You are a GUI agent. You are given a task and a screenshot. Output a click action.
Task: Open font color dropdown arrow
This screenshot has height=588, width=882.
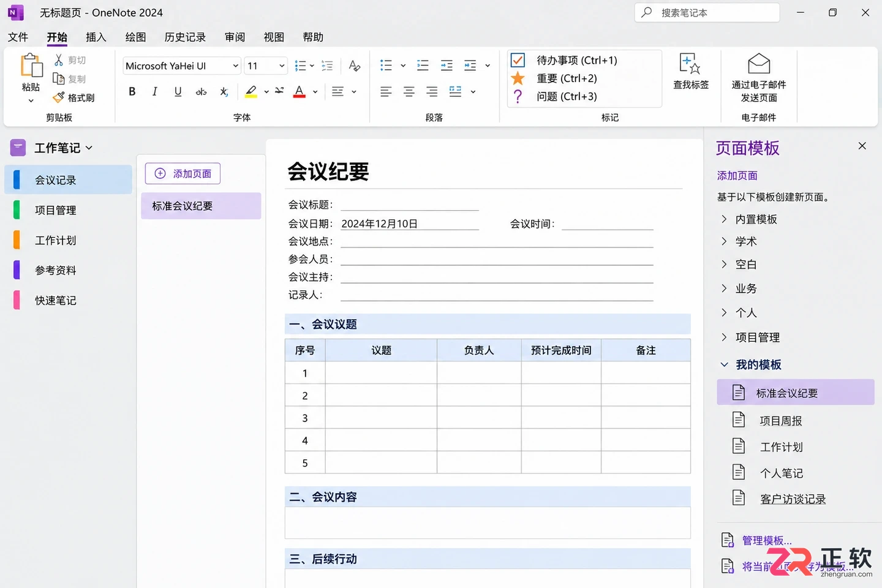point(315,92)
